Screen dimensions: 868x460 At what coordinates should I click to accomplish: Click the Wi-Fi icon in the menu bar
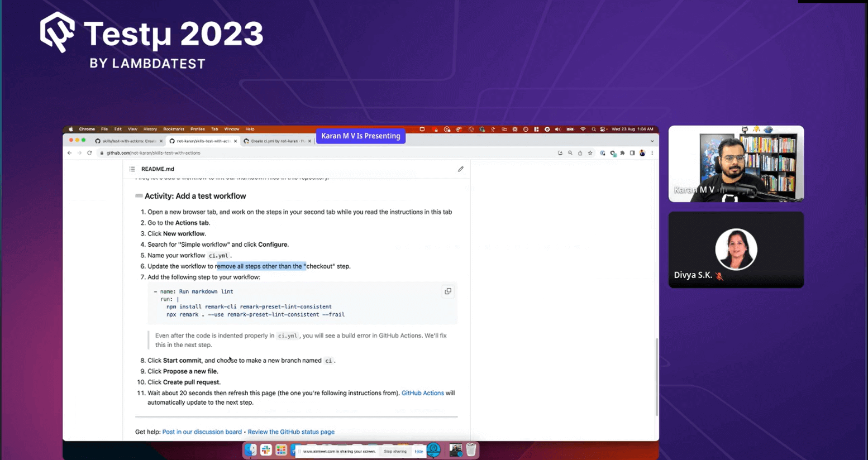[x=583, y=129]
